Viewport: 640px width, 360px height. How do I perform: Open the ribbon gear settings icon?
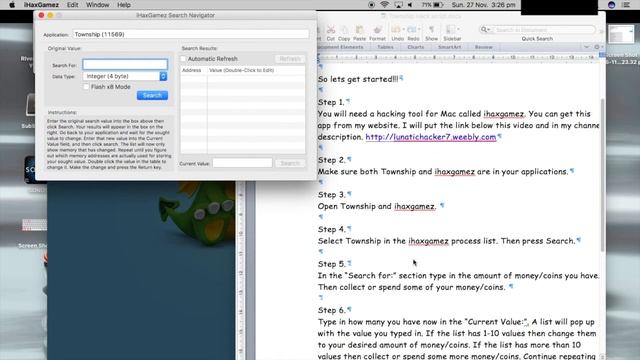[x=597, y=47]
